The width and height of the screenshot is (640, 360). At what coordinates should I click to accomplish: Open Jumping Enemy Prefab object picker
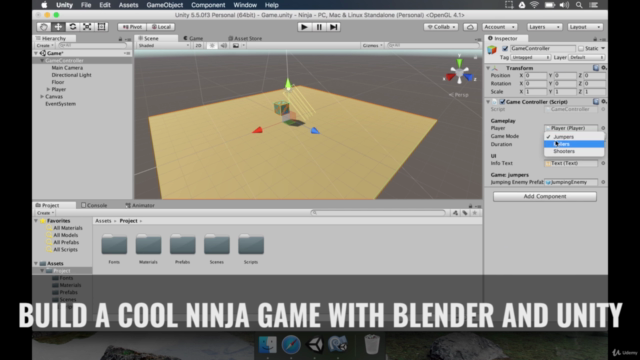click(603, 182)
